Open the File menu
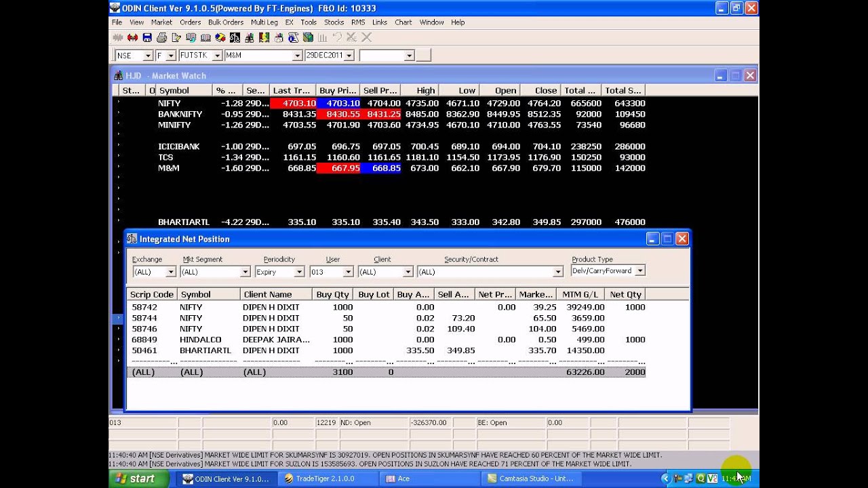868x488 pixels. coord(117,22)
